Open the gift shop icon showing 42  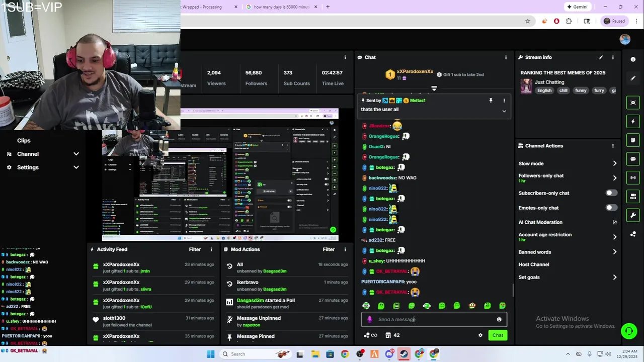tap(392, 335)
